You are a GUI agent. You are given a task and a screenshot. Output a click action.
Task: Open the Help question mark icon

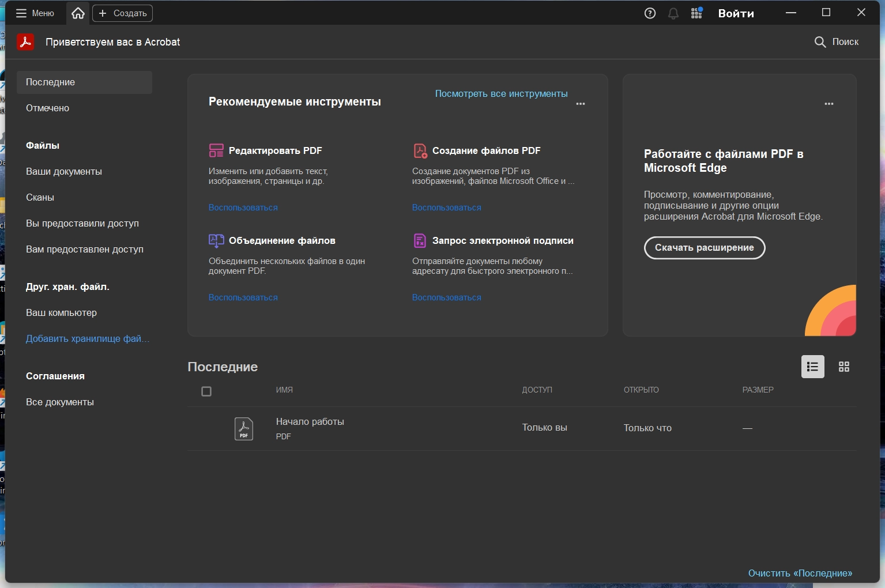pyautogui.click(x=650, y=13)
